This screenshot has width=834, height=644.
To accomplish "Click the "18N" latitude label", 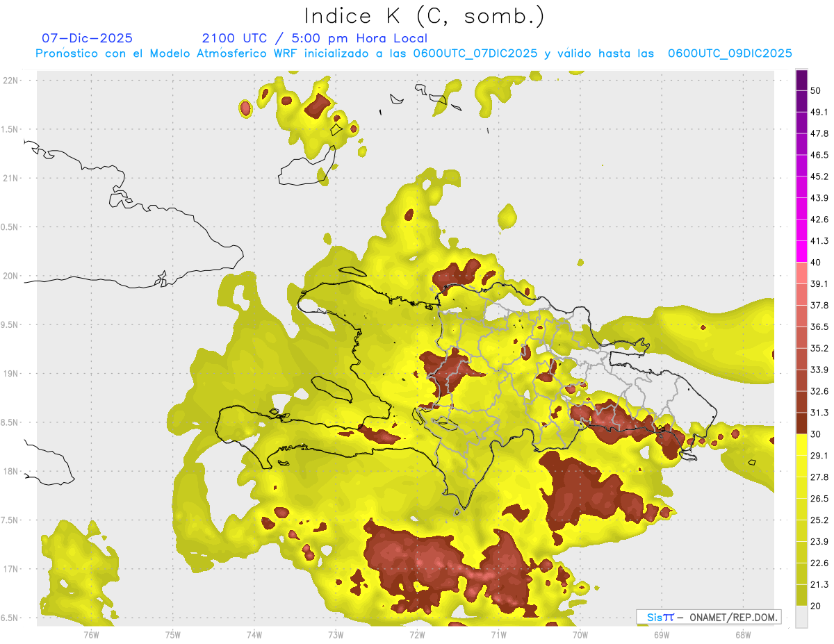I will [10, 472].
